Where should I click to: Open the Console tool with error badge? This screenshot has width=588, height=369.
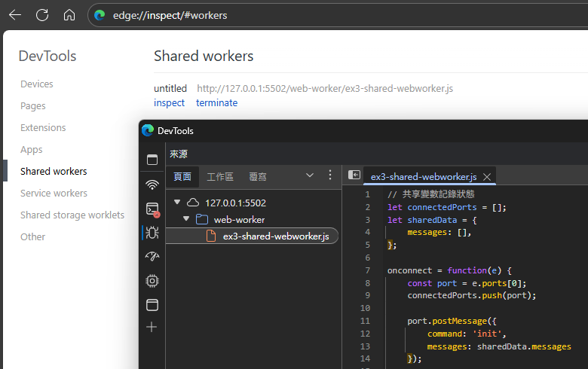pyautogui.click(x=152, y=209)
